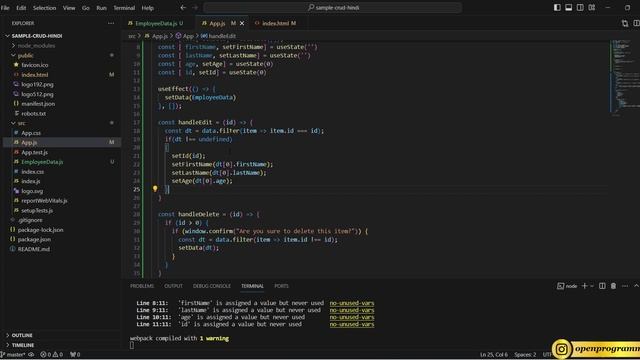Open the Run menu

coord(101,8)
